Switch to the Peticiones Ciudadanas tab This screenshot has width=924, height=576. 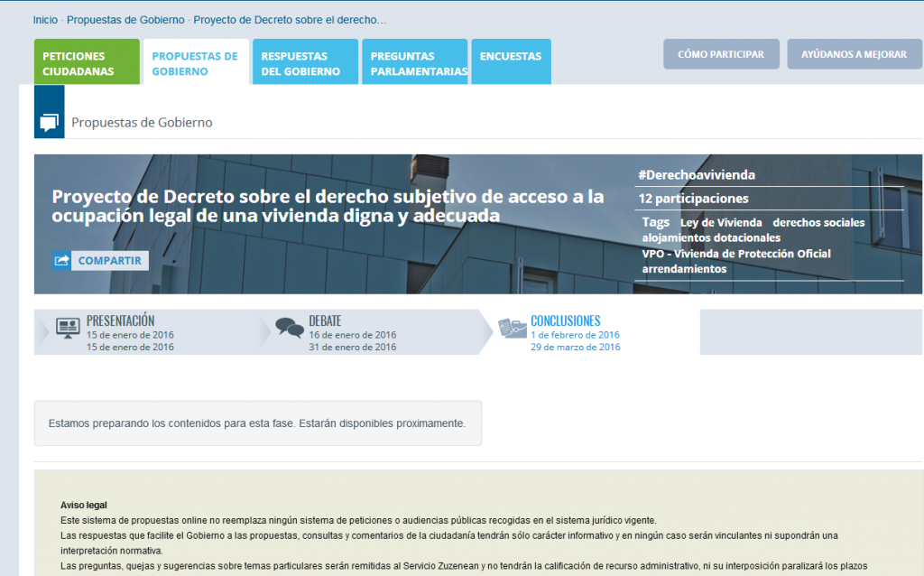click(86, 61)
